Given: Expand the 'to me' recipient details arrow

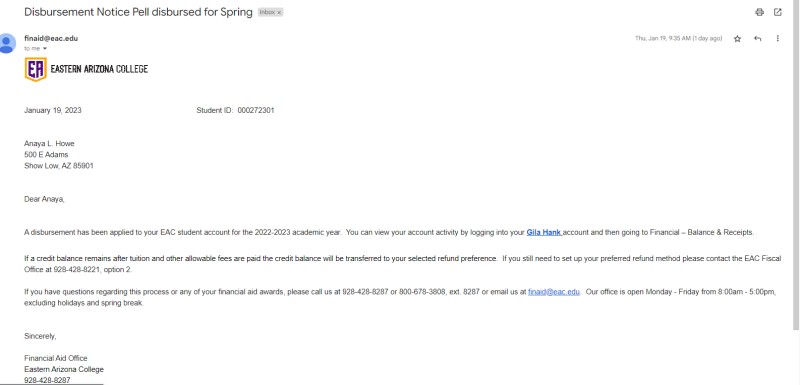Looking at the screenshot, I should click(44, 48).
